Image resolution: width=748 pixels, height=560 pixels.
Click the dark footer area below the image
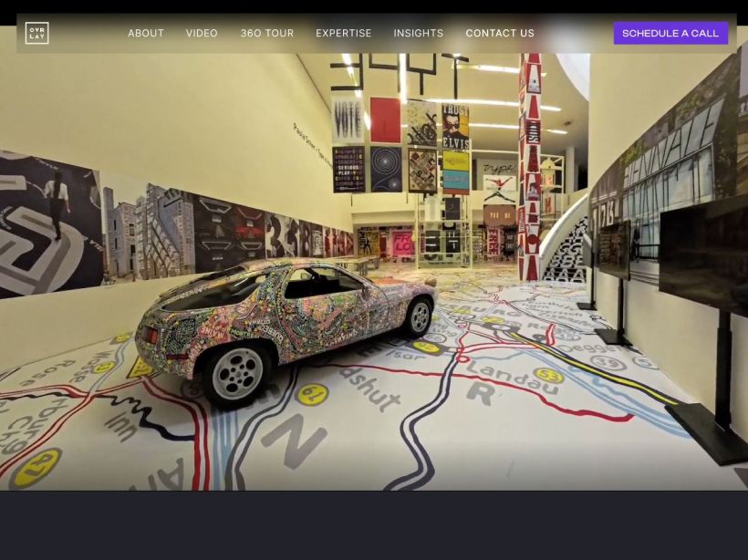pyautogui.click(x=374, y=524)
